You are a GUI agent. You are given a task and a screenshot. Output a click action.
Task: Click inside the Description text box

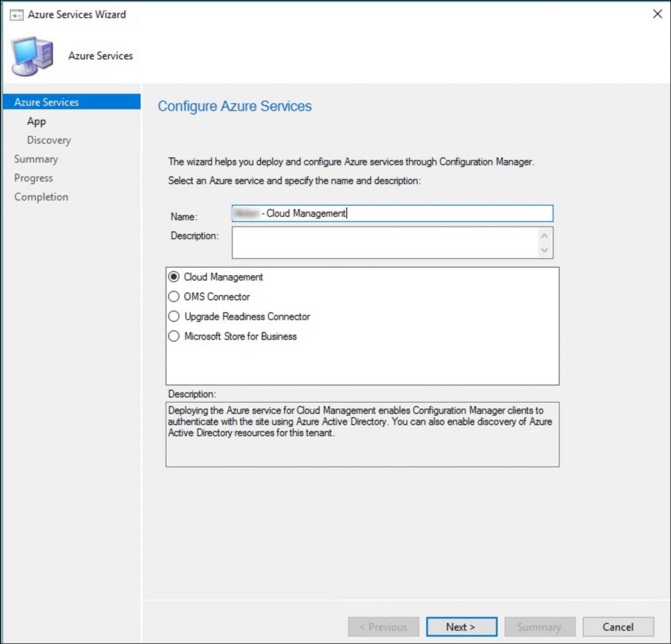tap(382, 242)
